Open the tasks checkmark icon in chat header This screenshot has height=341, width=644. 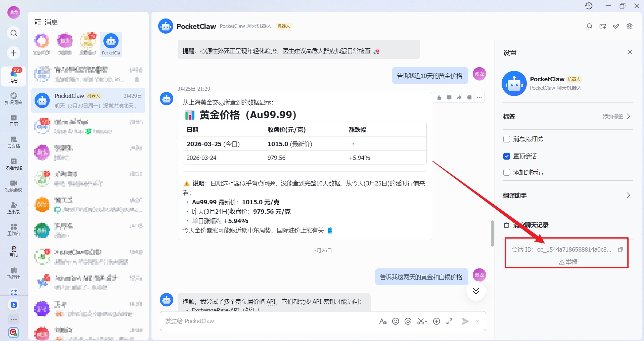point(616,26)
